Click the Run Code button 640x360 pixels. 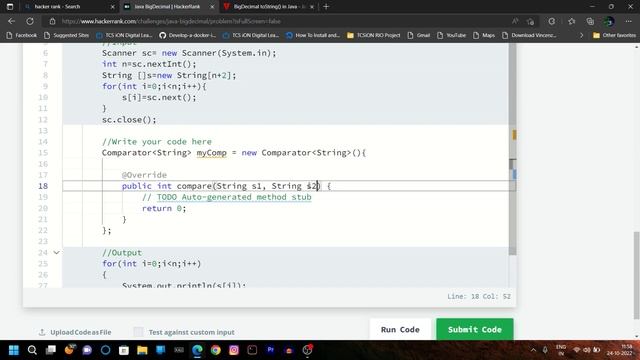(400, 329)
